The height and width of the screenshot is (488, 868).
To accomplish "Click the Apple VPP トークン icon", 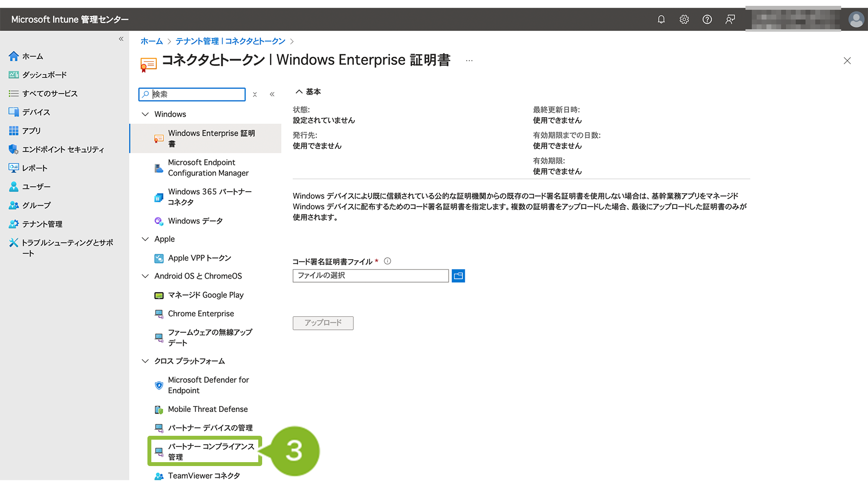I will 159,258.
